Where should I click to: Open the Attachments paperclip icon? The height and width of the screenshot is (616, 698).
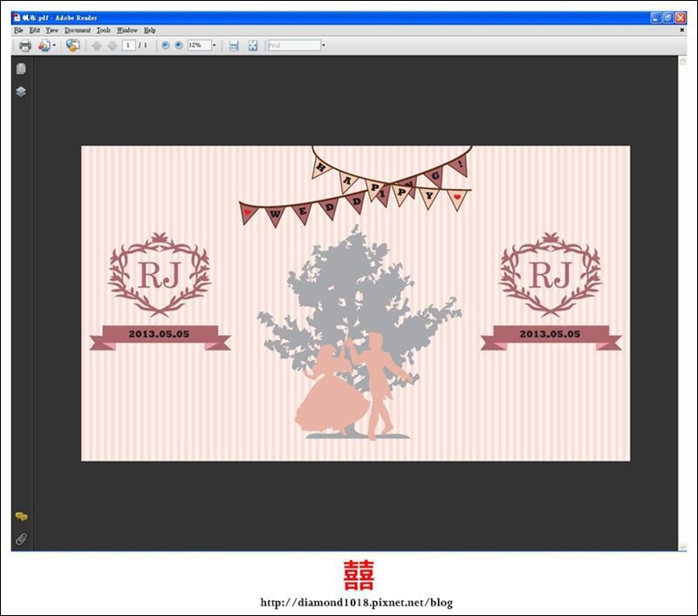21,539
